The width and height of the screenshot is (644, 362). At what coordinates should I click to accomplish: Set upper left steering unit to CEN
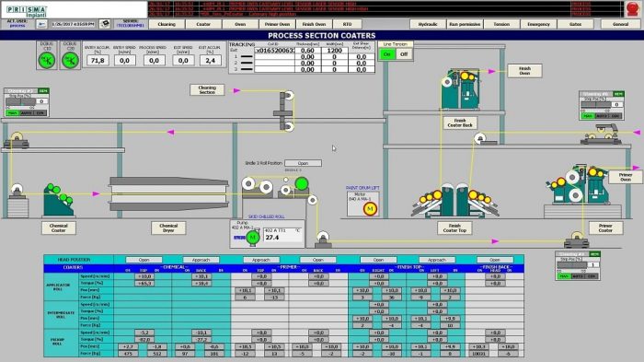[x=40, y=112]
